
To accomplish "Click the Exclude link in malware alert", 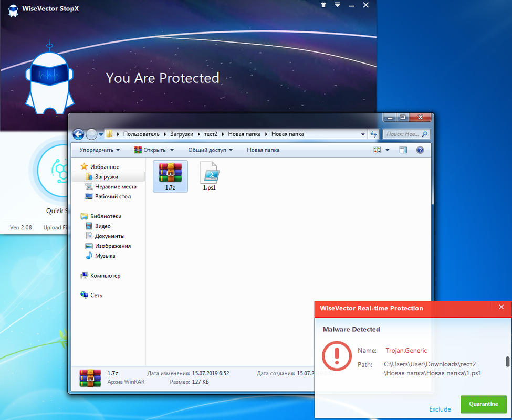I will tap(440, 409).
